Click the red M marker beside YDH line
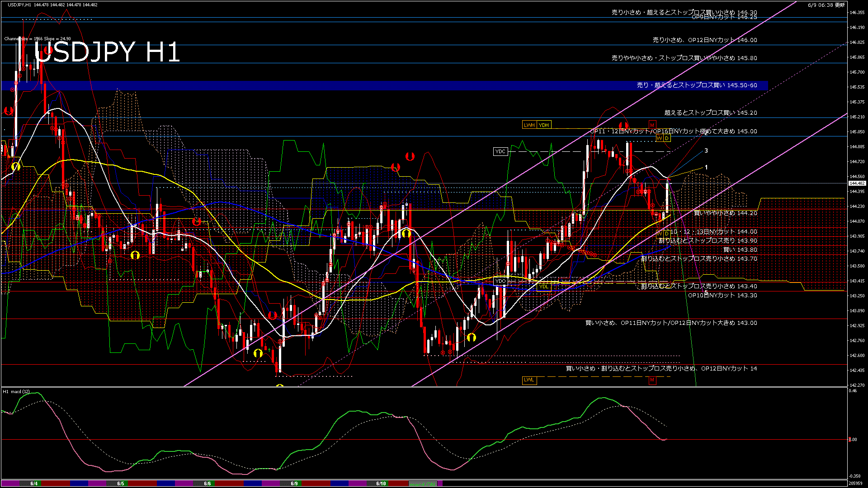This screenshot has height=488, width=868. [652, 124]
